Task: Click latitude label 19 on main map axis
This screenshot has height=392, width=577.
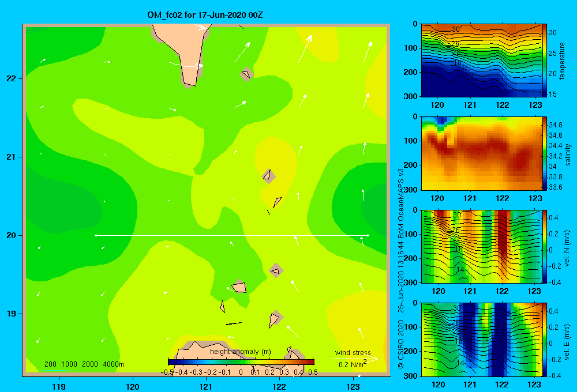Action: 11,314
